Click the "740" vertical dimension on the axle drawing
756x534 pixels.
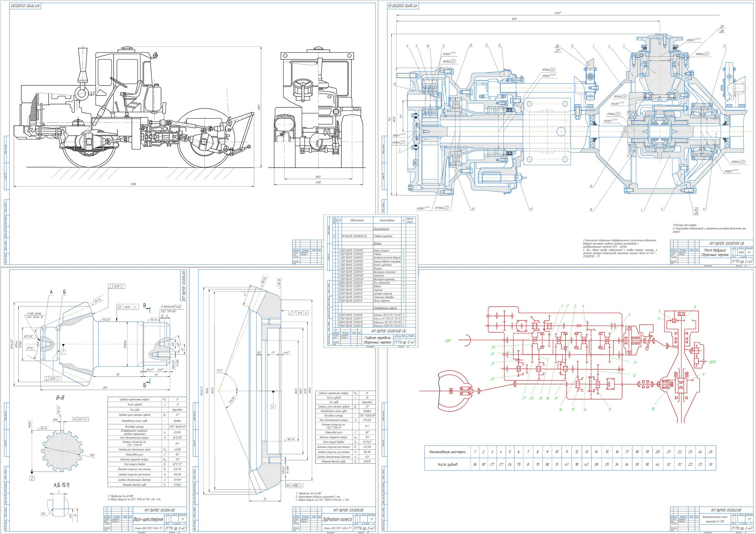coord(389,120)
